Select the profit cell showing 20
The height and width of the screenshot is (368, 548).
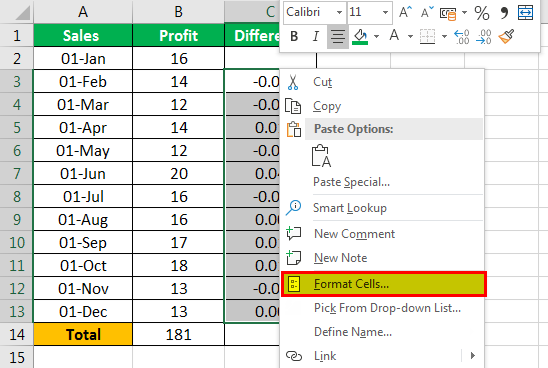(x=179, y=174)
